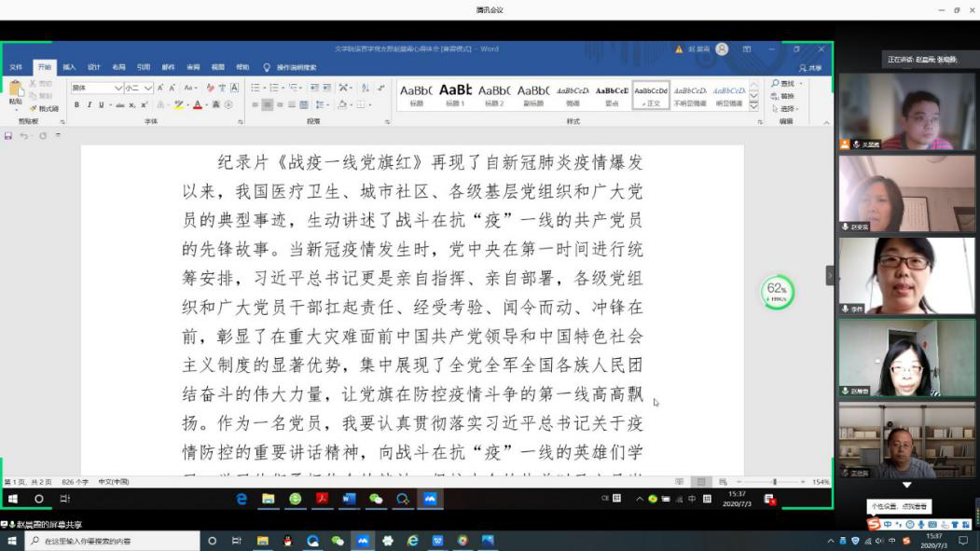Toggle underline formatting
Screen dimensions: 980x551
pos(101,104)
